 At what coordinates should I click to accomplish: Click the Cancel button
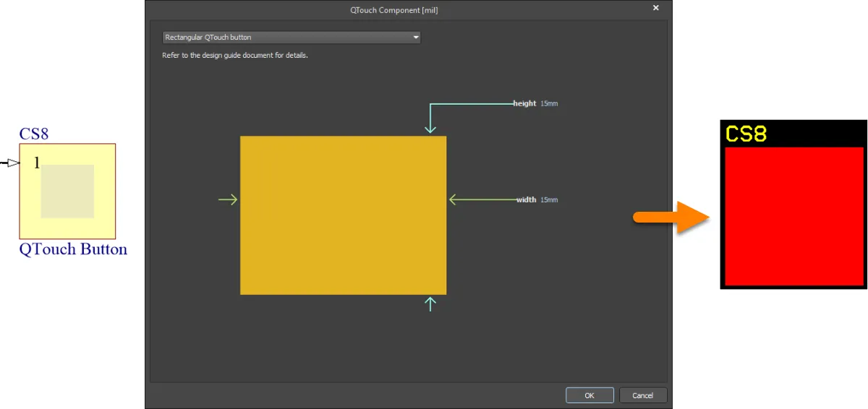coord(643,395)
